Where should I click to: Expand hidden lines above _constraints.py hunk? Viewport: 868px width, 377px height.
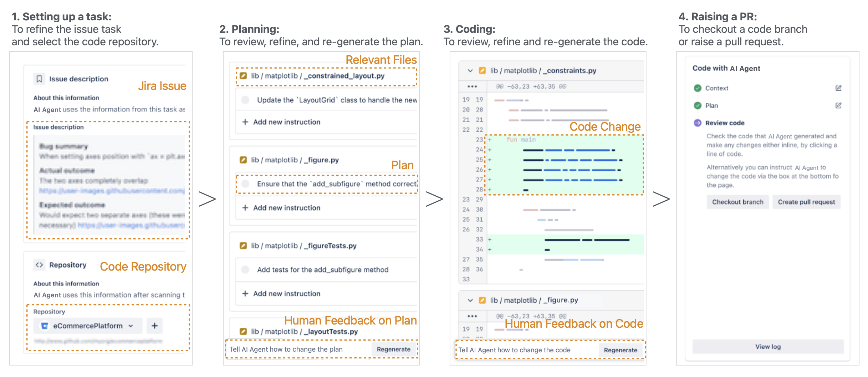coord(473,86)
